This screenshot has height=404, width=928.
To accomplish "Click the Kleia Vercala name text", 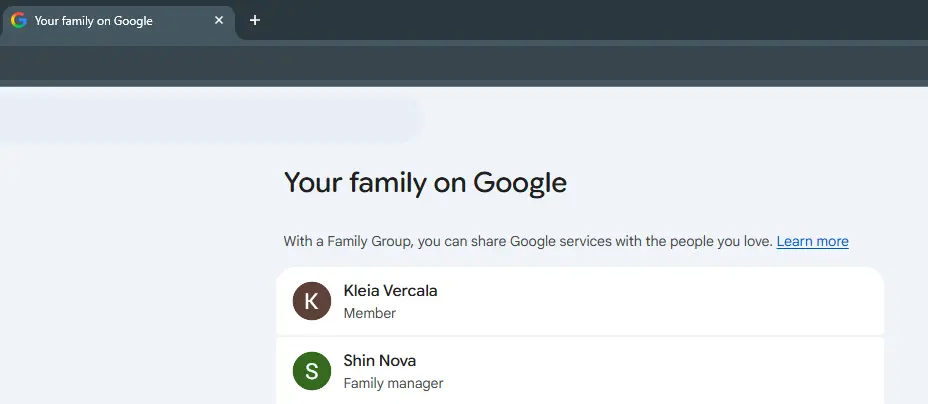I will 390,290.
